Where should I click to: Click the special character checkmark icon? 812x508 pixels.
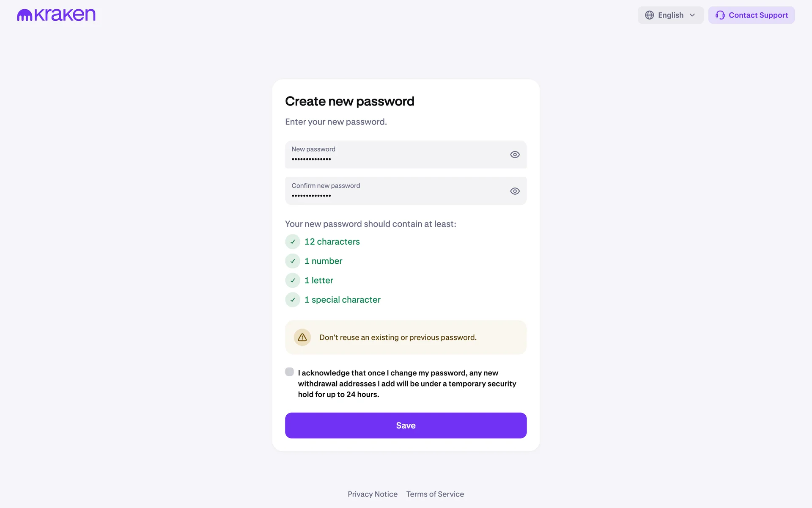(293, 300)
